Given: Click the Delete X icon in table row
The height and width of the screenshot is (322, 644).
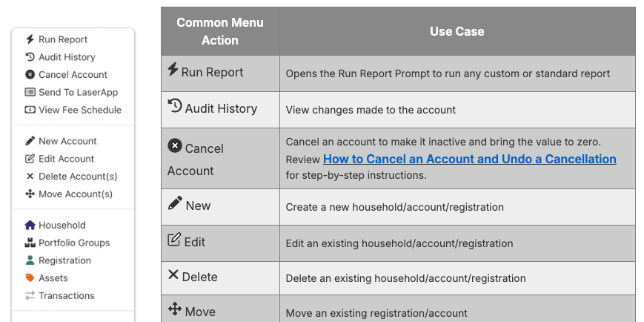Looking at the screenshot, I should (x=173, y=275).
